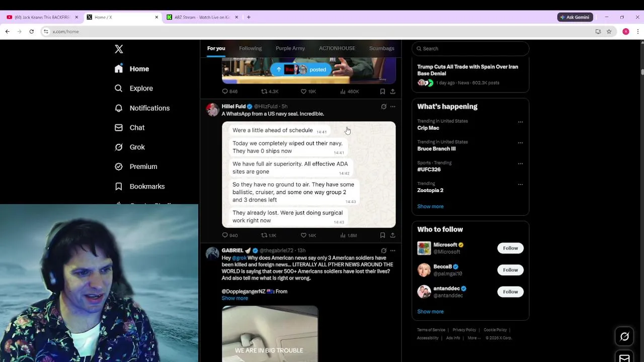View analytics of Hillel Fuld's post (1.6M)
The image size is (644, 362).
click(349, 235)
